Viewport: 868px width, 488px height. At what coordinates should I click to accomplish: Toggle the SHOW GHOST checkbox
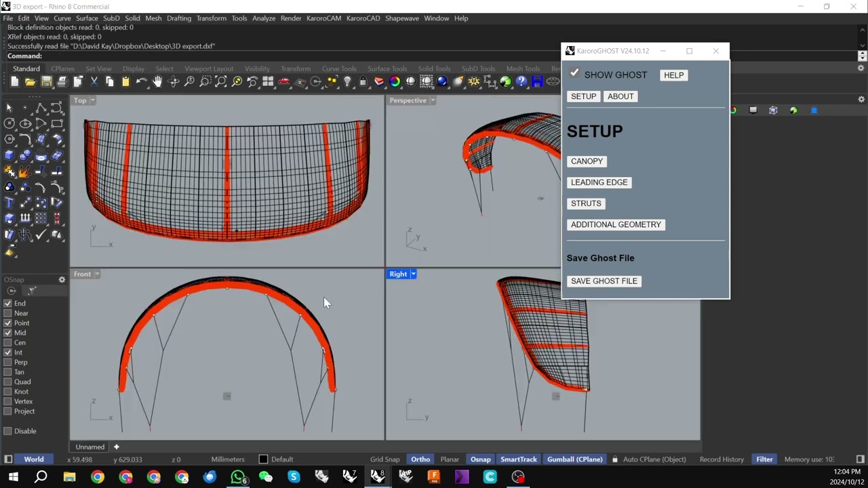point(575,73)
